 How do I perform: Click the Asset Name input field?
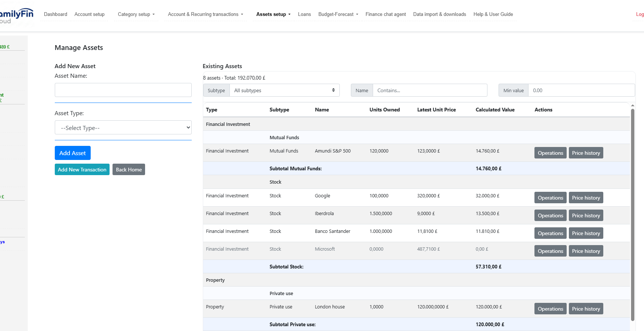123,90
